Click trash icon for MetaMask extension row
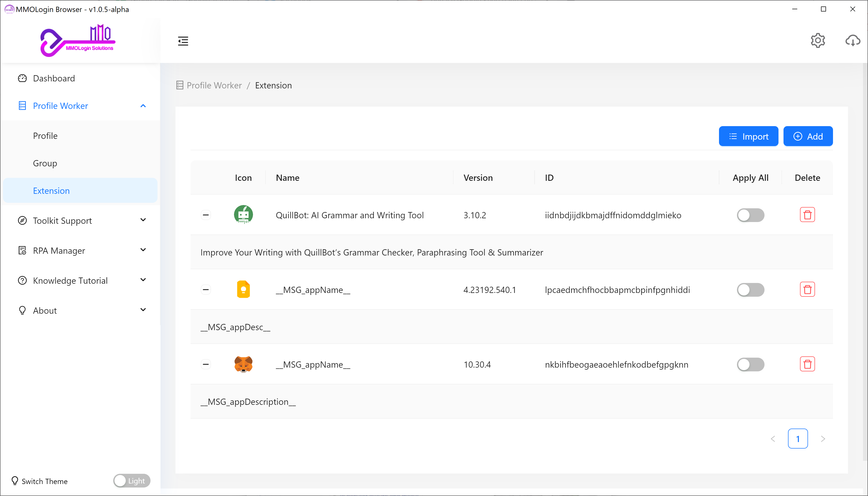Image resolution: width=868 pixels, height=496 pixels. 807,364
